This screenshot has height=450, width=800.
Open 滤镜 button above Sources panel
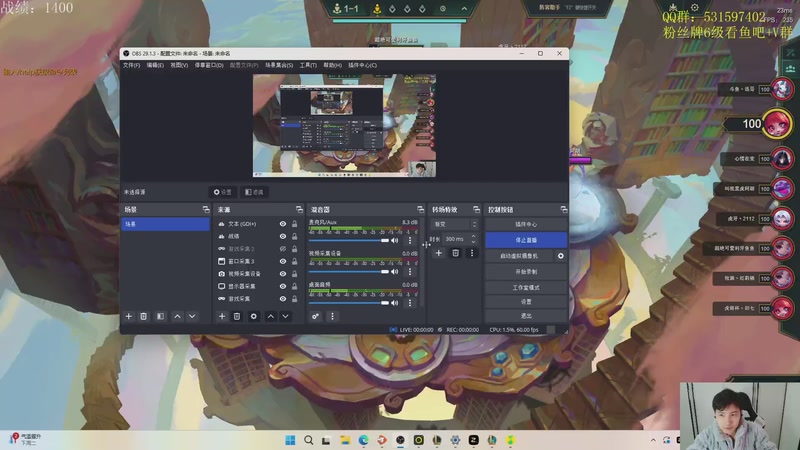[x=254, y=192]
